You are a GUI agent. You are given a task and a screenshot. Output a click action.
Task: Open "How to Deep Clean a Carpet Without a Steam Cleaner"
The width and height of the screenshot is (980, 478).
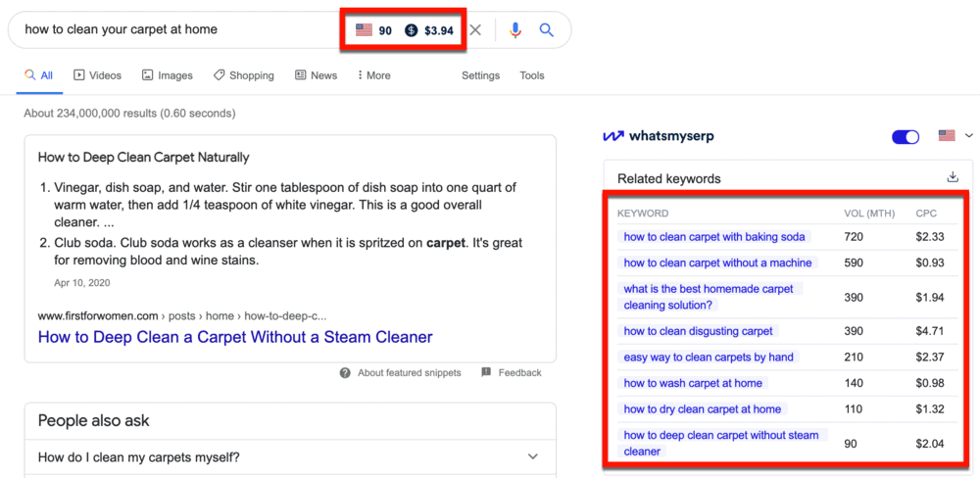(235, 337)
